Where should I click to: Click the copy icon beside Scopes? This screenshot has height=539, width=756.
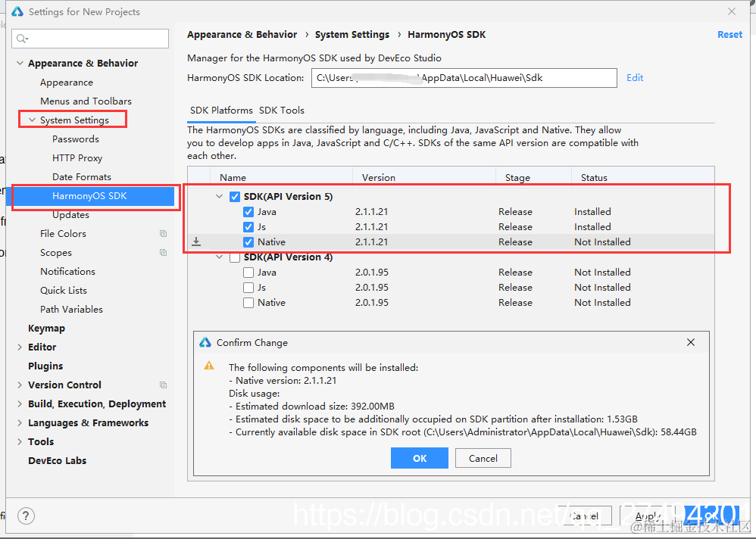(x=163, y=252)
